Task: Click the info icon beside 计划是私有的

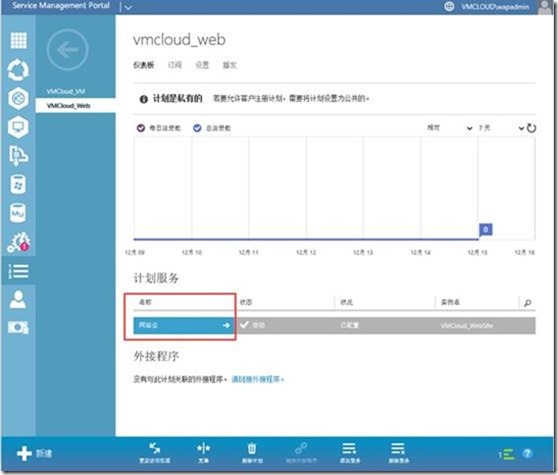Action: click(143, 99)
